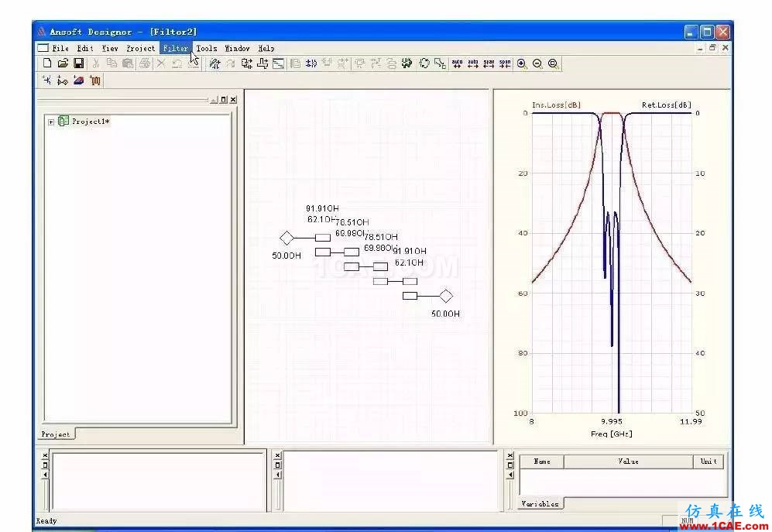772x532 pixels.
Task: Select the Project tab at panel bottom
Action: point(56,434)
